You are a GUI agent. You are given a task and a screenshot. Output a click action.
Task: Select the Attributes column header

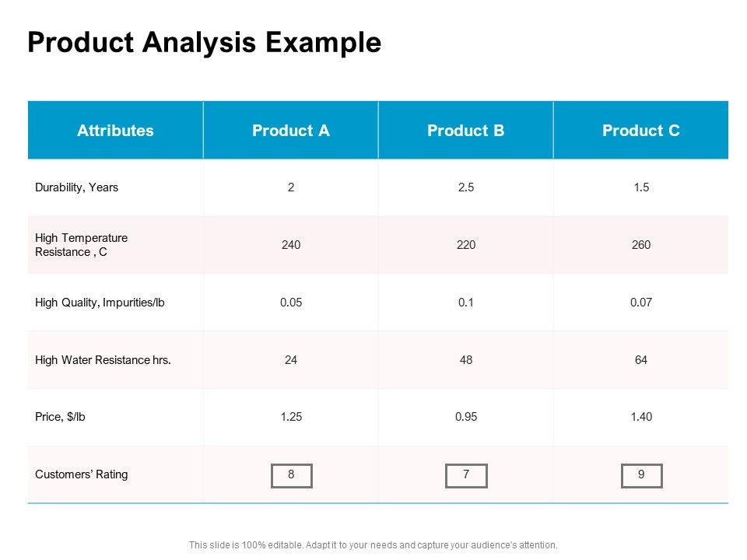click(115, 131)
